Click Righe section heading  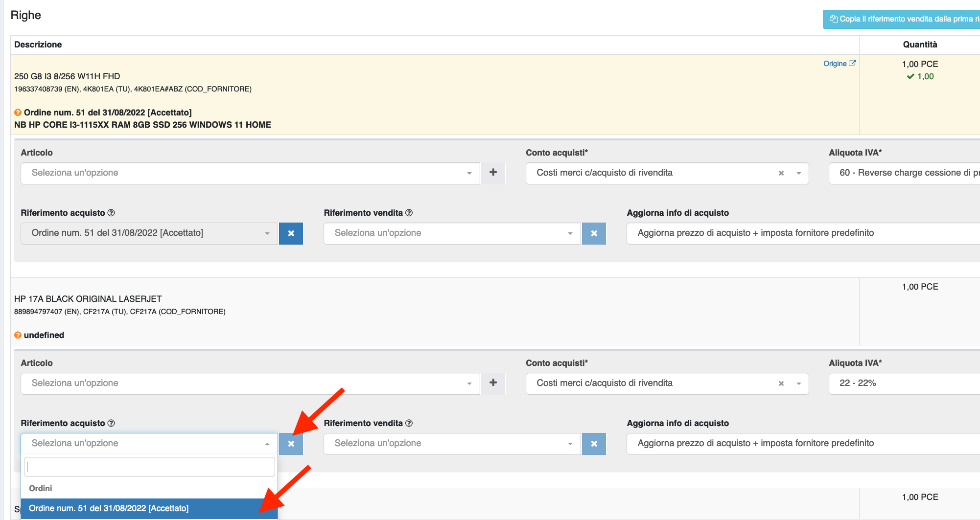tap(25, 15)
